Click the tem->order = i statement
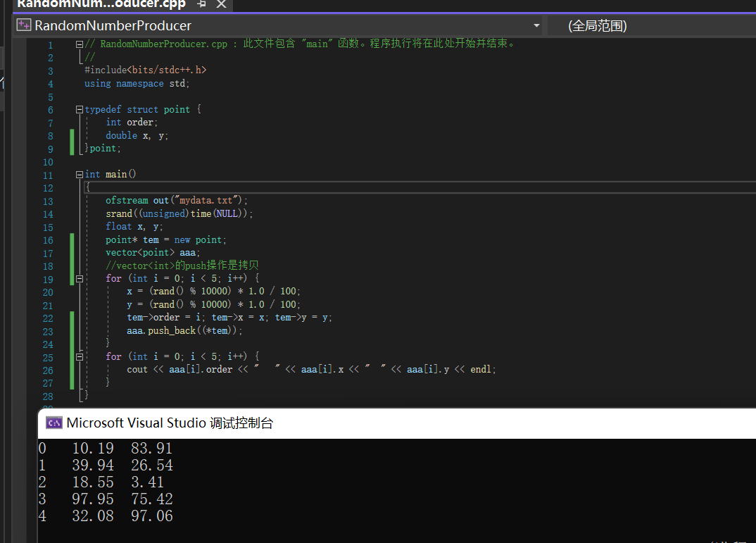This screenshot has height=543, width=756. click(x=166, y=318)
